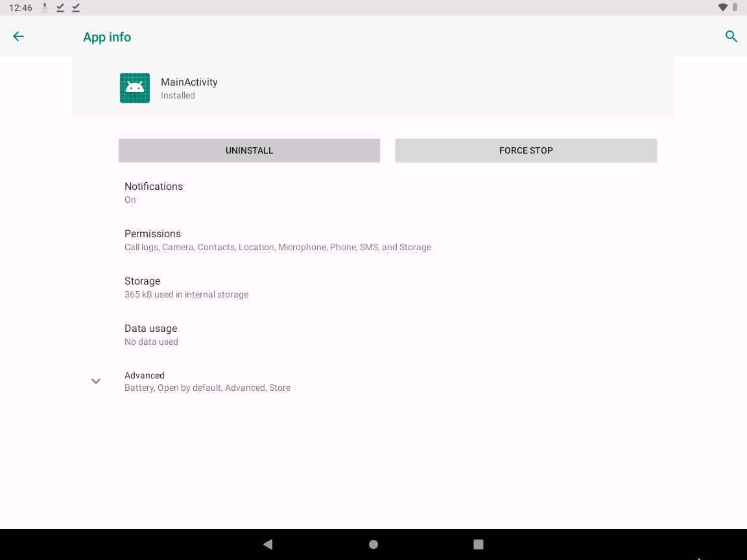
Task: Open recent apps with the square button
Action: (479, 544)
